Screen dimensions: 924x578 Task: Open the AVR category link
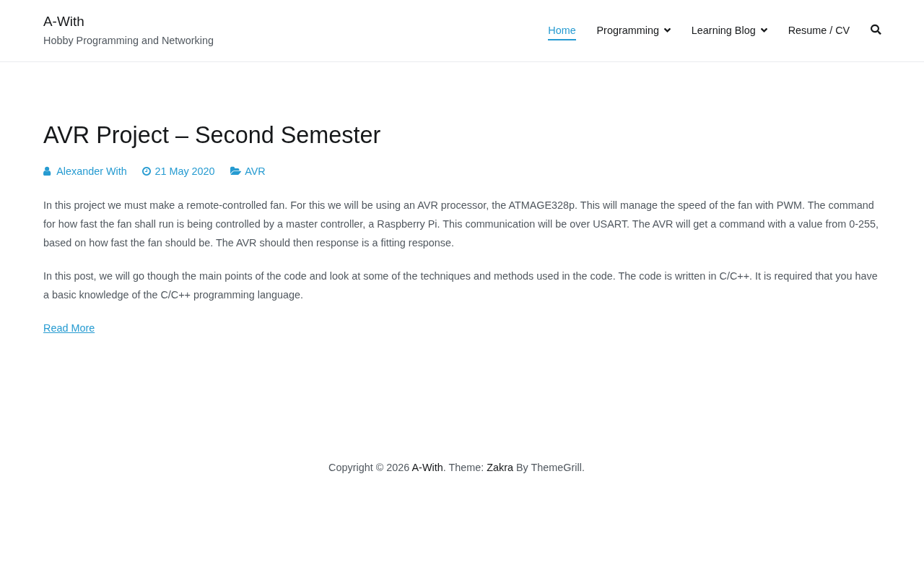(x=255, y=171)
